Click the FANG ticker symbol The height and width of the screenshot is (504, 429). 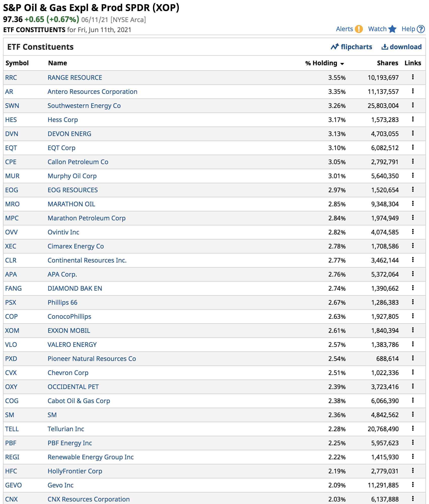pyautogui.click(x=14, y=288)
